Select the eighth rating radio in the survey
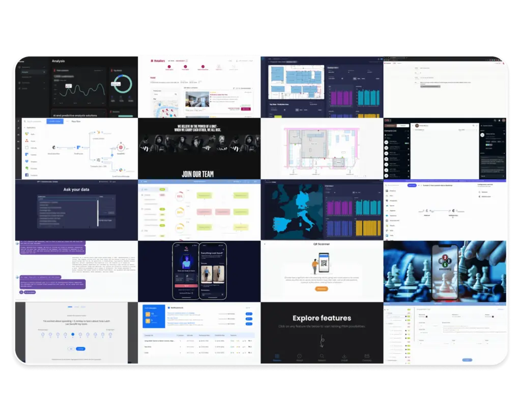 (95, 334)
